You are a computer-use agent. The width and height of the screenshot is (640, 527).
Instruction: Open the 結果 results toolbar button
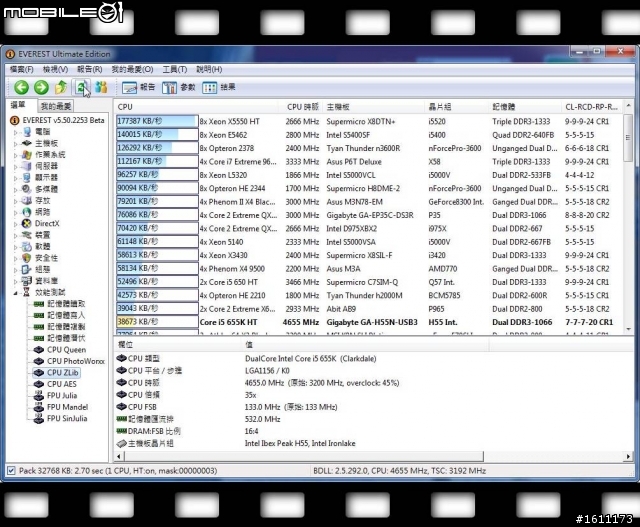219,87
